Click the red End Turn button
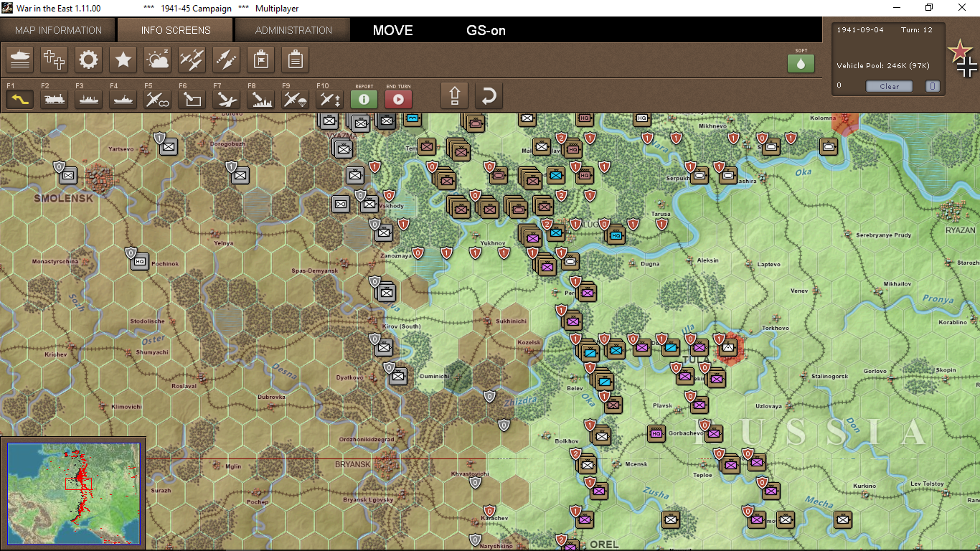980x551 pixels. pos(399,99)
